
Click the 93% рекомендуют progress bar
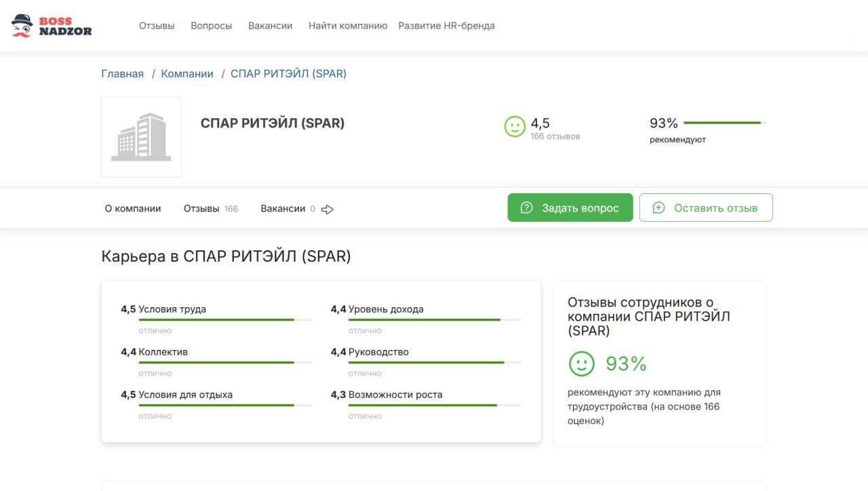724,123
